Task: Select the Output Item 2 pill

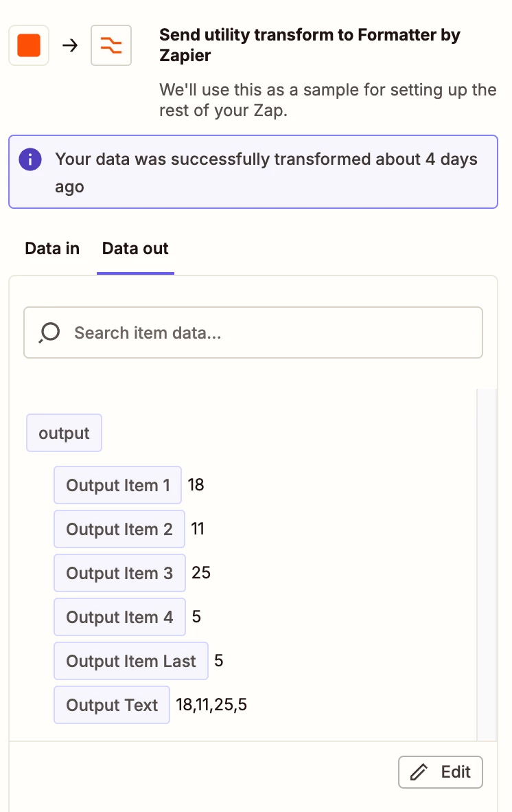Action: point(119,529)
